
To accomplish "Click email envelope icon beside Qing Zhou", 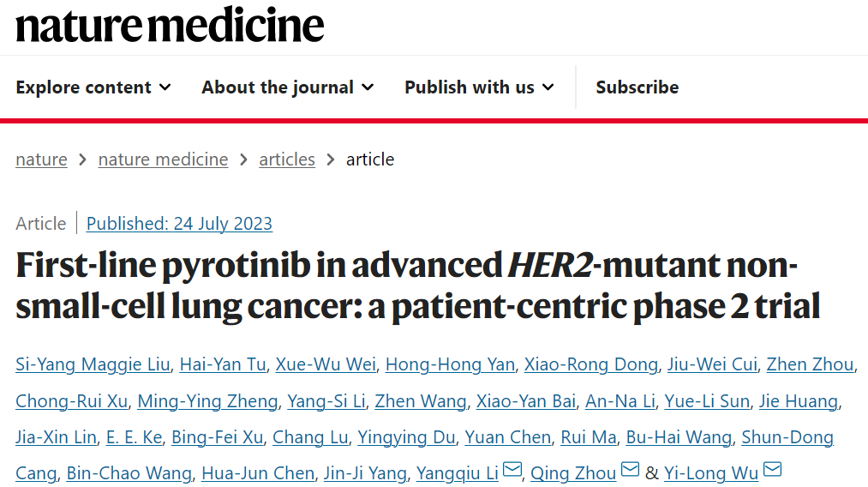I will point(630,471).
